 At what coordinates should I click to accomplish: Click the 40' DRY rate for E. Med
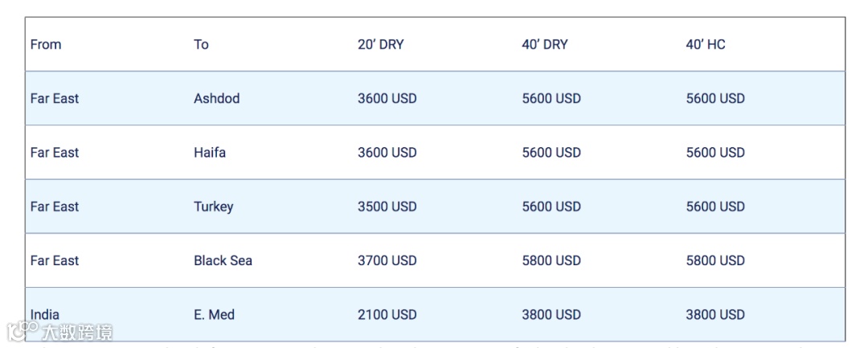(x=551, y=314)
